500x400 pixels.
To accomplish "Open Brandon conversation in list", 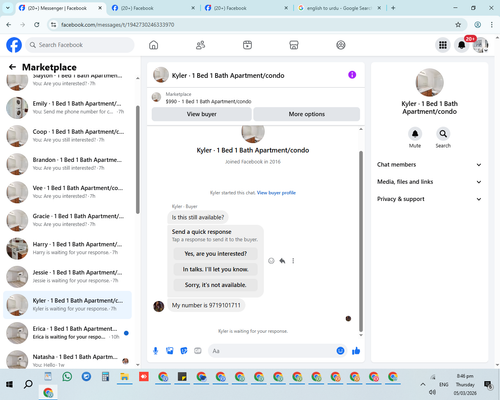I will (68, 164).
